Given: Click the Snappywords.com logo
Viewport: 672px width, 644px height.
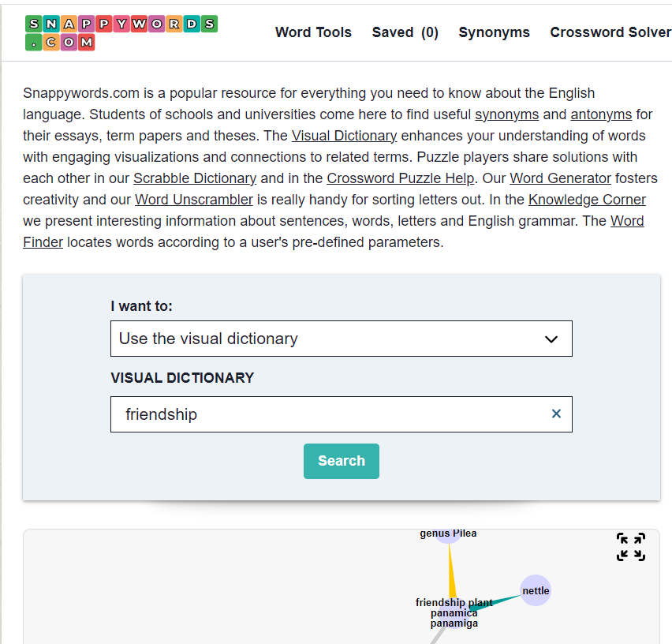Looking at the screenshot, I should pos(121,32).
